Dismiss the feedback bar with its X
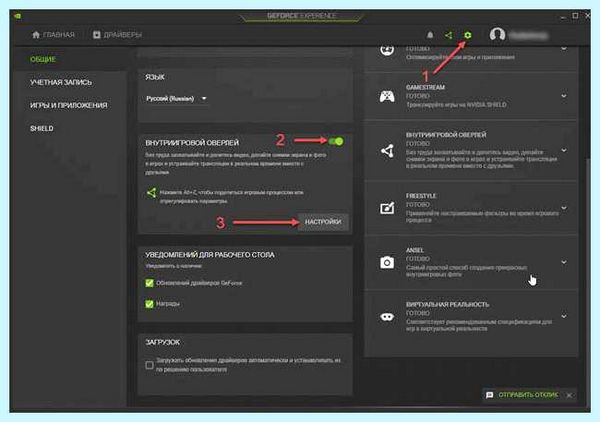 pyautogui.click(x=569, y=395)
